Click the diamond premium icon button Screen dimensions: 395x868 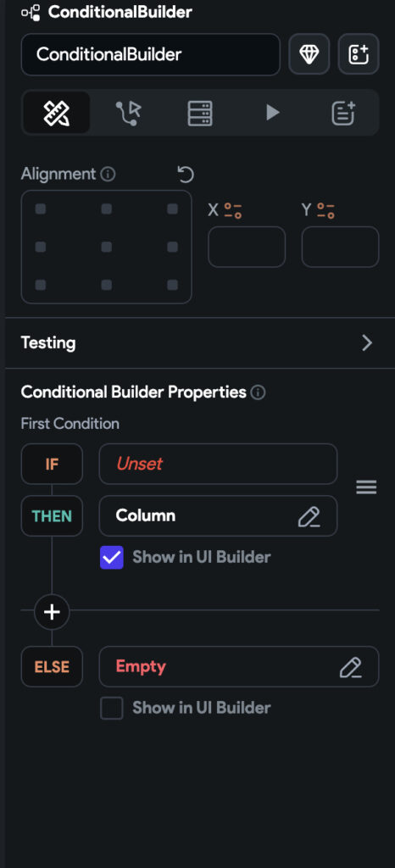pos(309,54)
